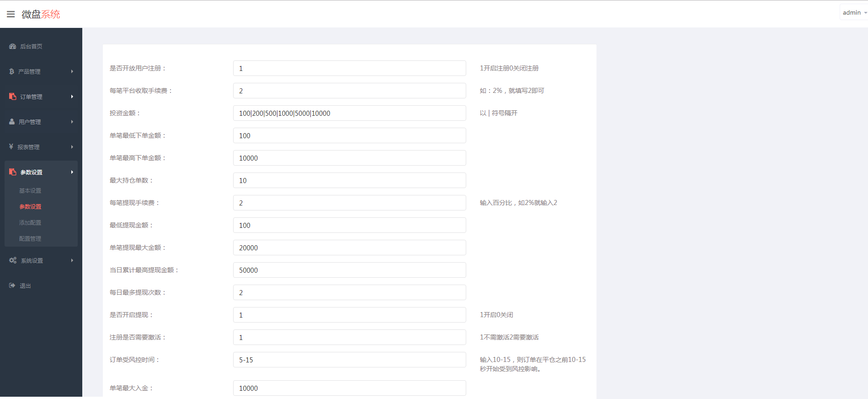Click the 是否开放用户注册 label
The height and width of the screenshot is (399, 868).
(x=138, y=68)
